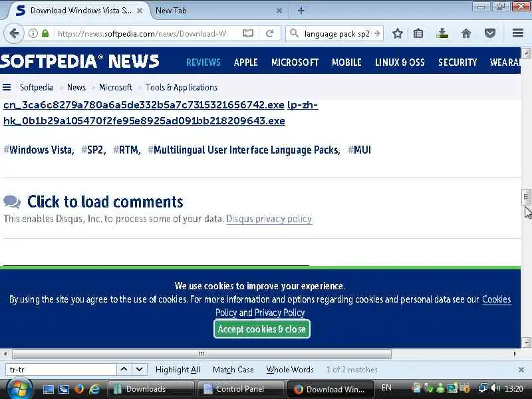Go to the Firefox home page
Screen dimensions: 532x399
pos(466,33)
